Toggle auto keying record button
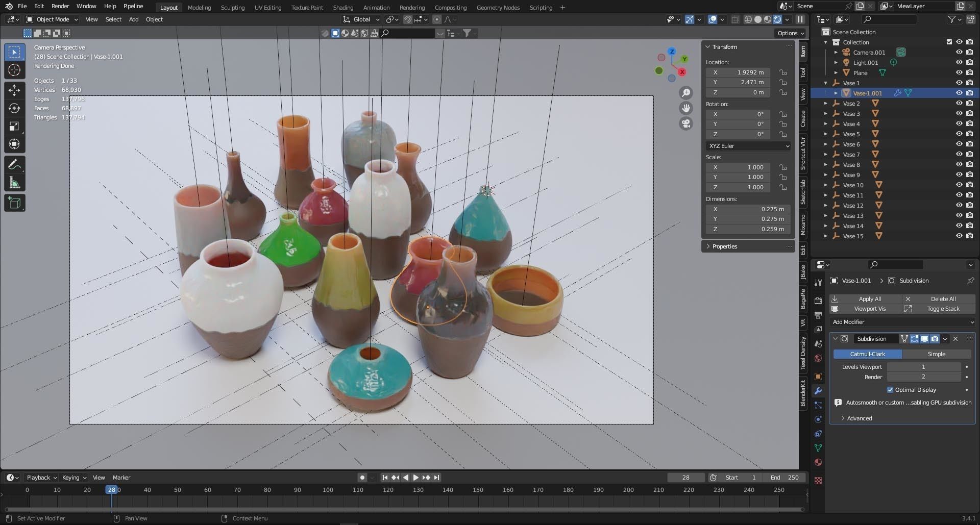The width and height of the screenshot is (980, 525). tap(362, 478)
